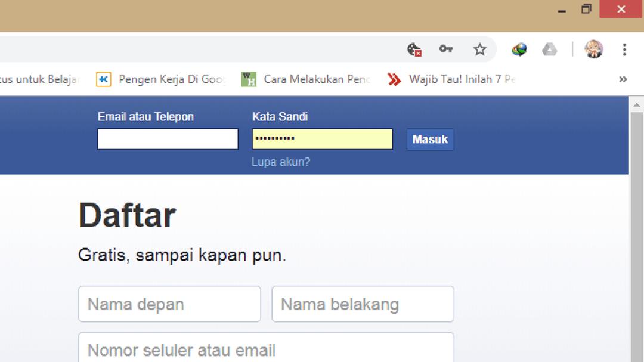Close the browser window

(x=621, y=9)
